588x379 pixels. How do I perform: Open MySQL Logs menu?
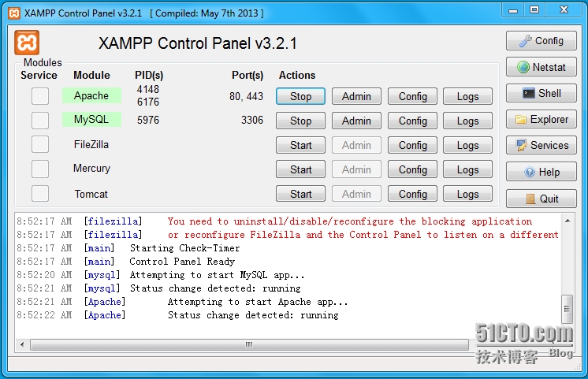[467, 121]
